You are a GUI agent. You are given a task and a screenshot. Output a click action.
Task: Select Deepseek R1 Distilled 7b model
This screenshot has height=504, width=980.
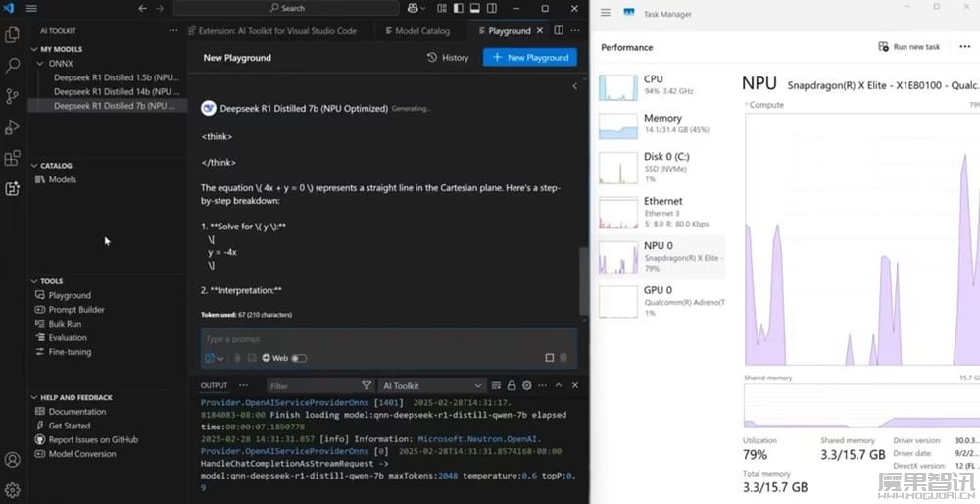(x=115, y=106)
